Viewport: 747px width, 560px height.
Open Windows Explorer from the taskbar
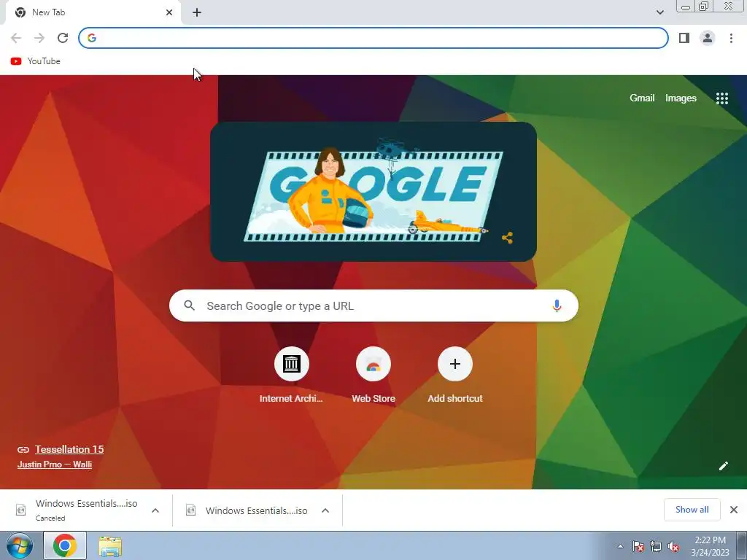(110, 545)
